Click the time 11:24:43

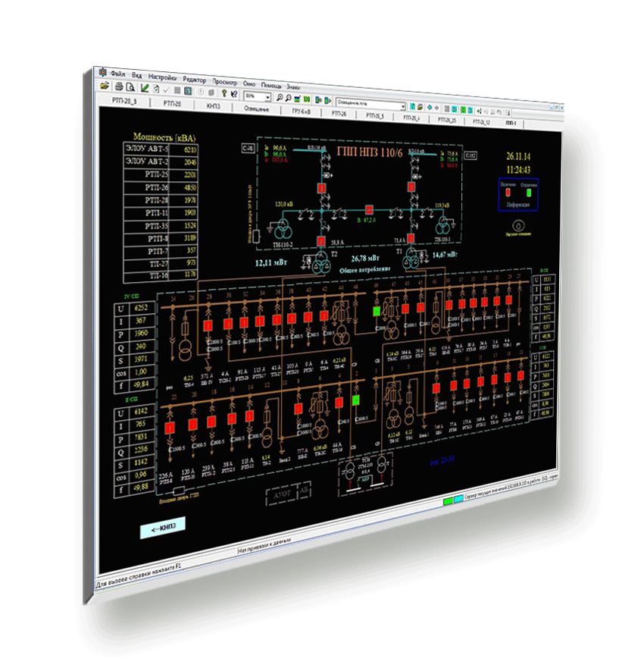click(517, 170)
